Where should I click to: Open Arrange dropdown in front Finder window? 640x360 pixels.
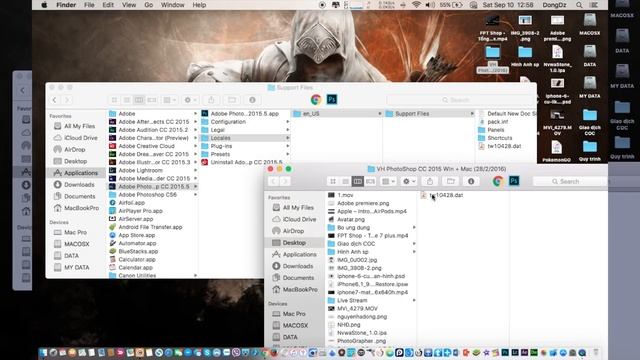pyautogui.click(x=388, y=181)
